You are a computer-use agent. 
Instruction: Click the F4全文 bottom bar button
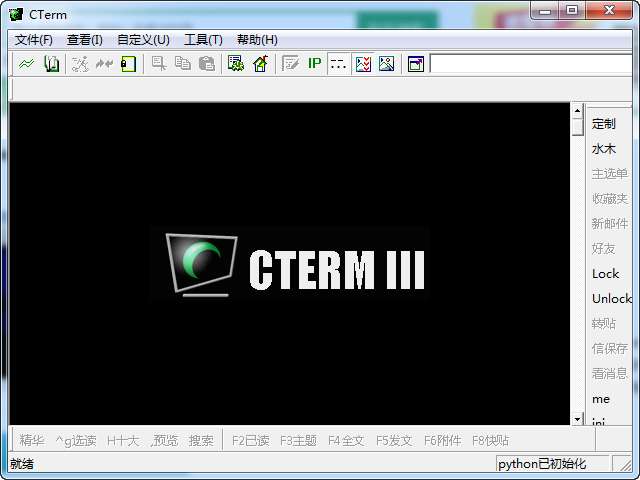(x=346, y=440)
